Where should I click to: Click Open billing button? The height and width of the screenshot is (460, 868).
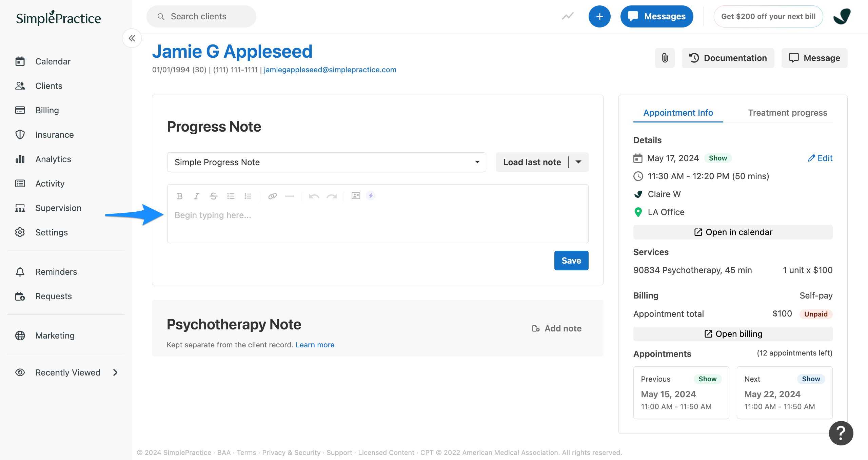(x=733, y=334)
